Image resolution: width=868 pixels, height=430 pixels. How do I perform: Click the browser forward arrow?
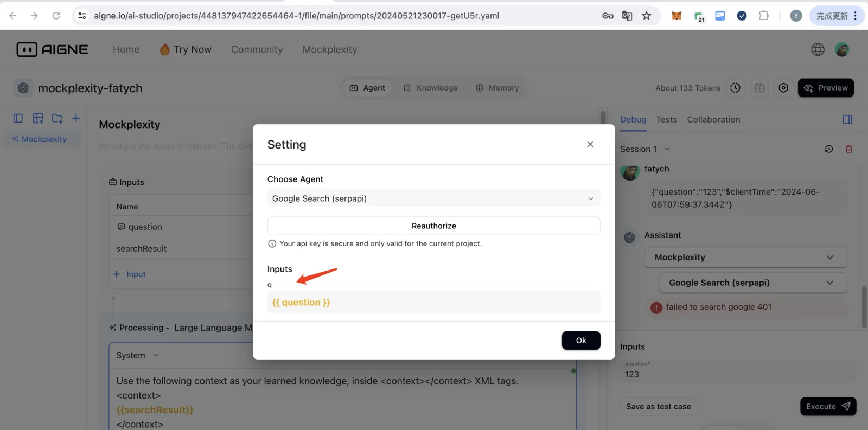coord(34,16)
